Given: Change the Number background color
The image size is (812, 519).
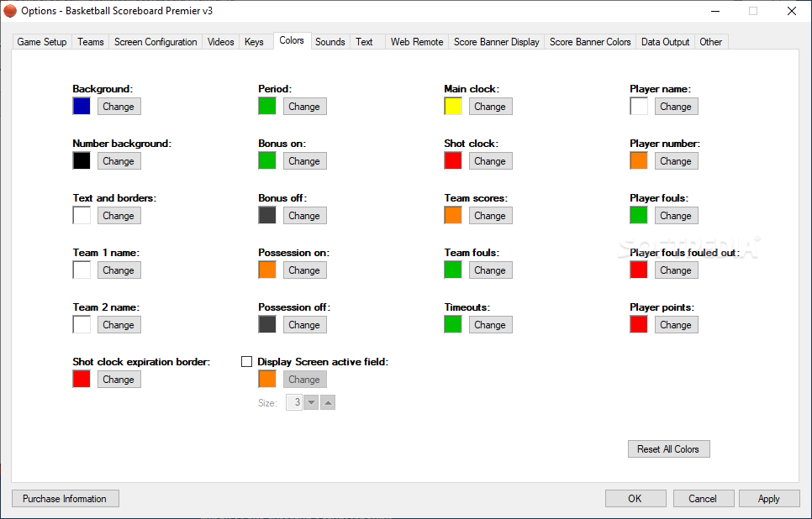Looking at the screenshot, I should (119, 161).
